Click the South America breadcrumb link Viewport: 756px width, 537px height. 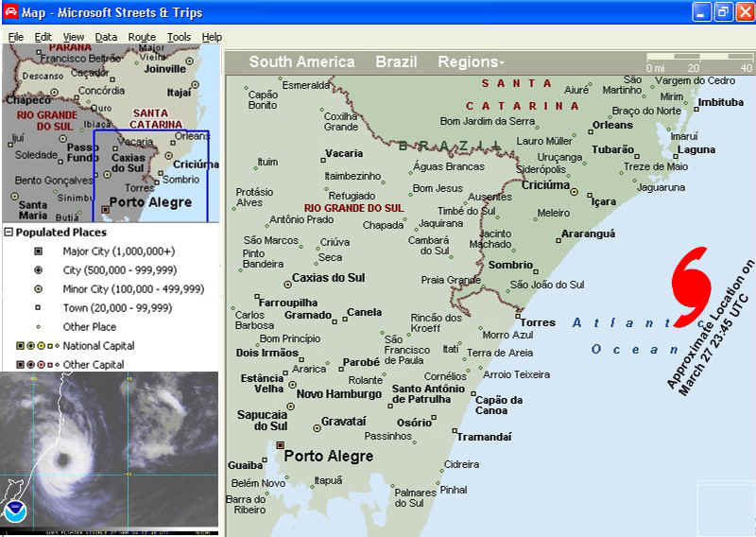tap(301, 62)
